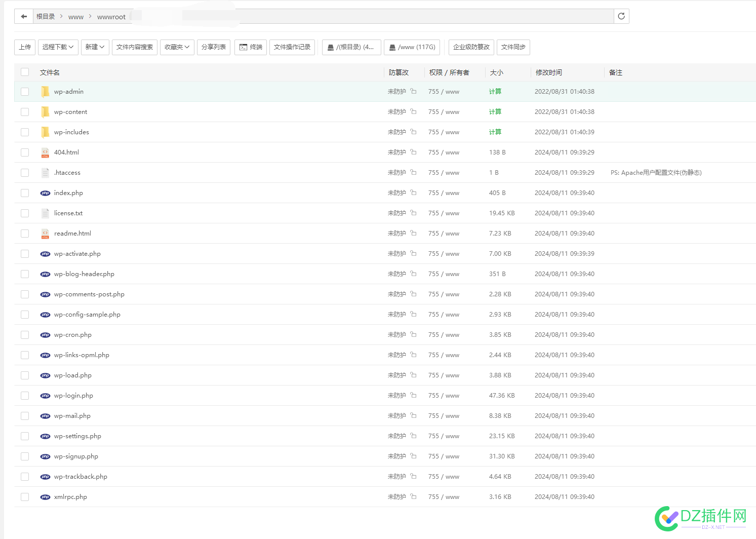Click the index.php PHP icon
This screenshot has height=539, width=756.
(45, 193)
